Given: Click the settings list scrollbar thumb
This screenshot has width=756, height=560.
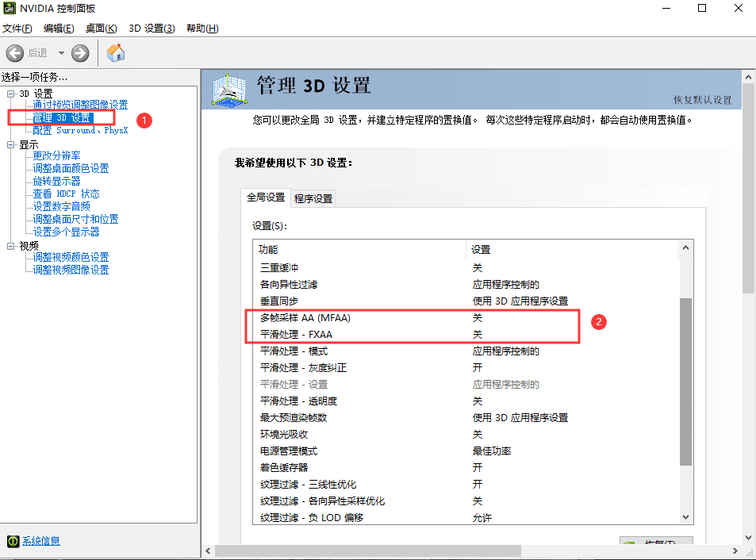Looking at the screenshot, I should click(685, 382).
